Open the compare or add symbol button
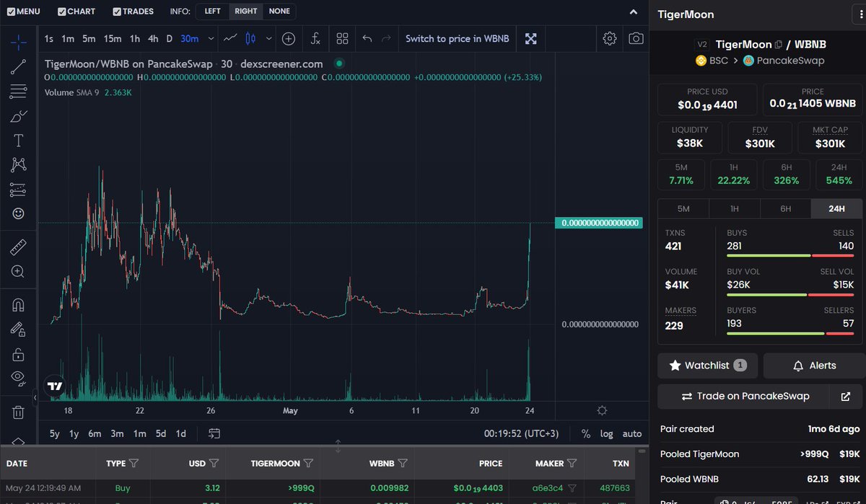866x504 pixels. tap(288, 38)
